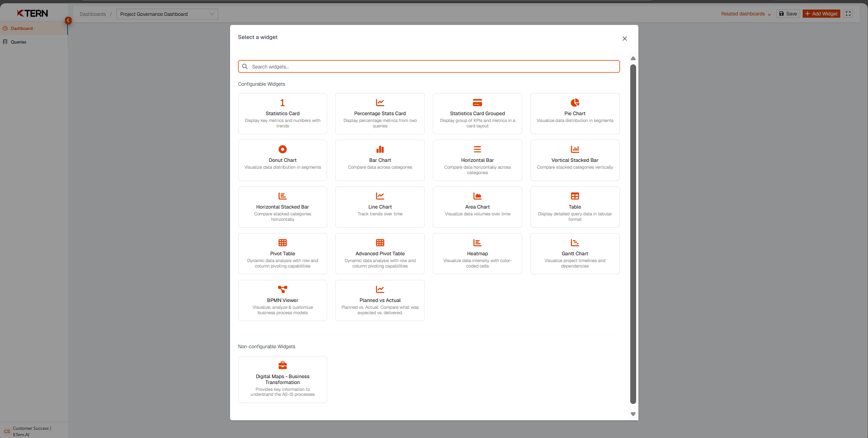This screenshot has height=438, width=868.
Task: Expand the Related dashboards dropdown
Action: (745, 14)
